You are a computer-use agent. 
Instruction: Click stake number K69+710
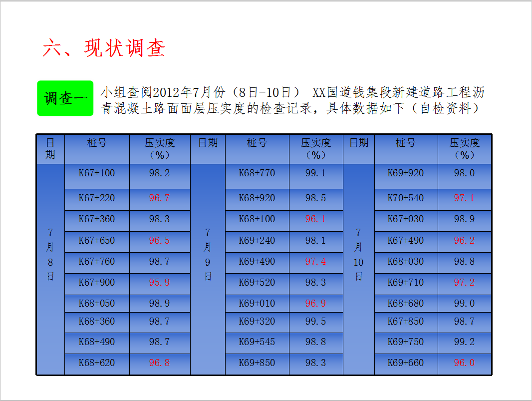point(406,283)
